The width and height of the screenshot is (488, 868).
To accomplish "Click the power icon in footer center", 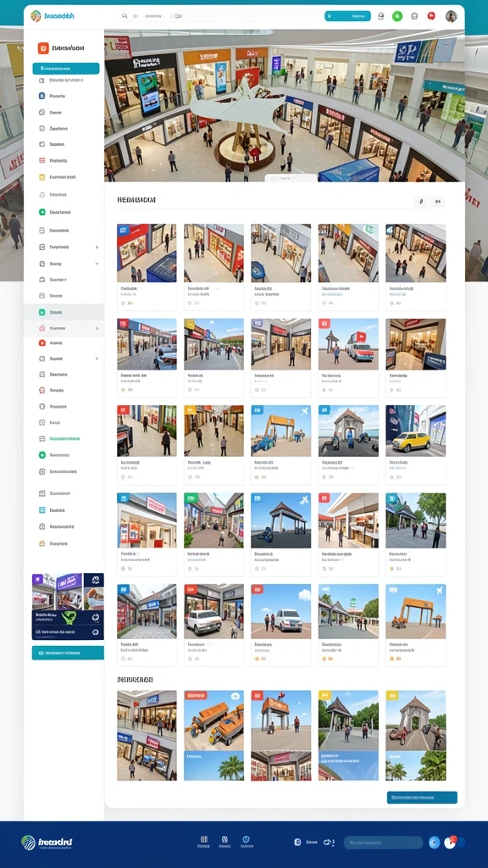I will pos(247,839).
